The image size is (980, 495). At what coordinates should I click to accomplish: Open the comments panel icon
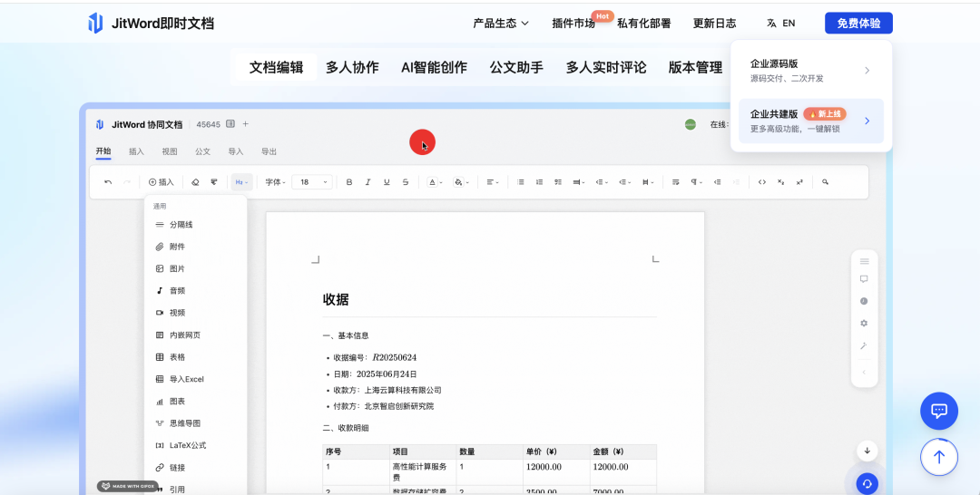click(x=865, y=279)
